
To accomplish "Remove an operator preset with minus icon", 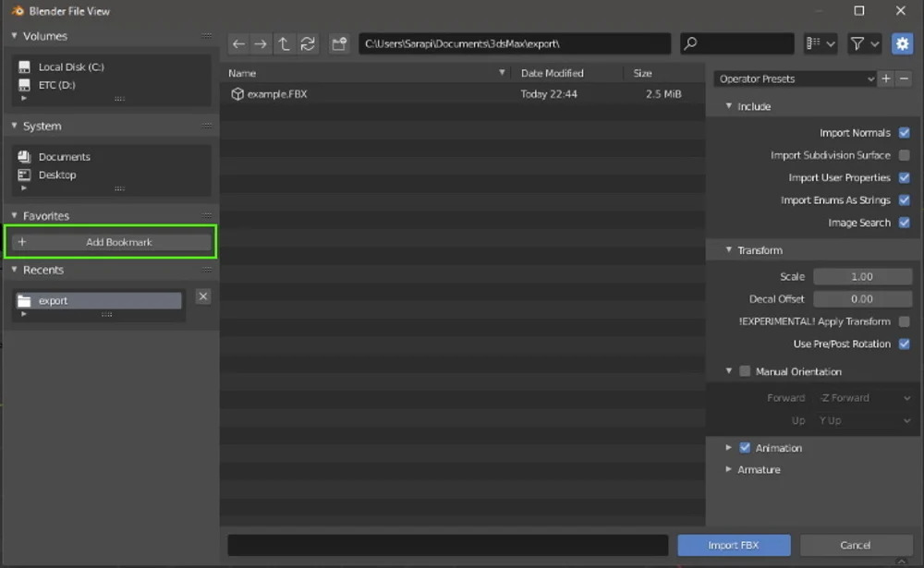I will pos(903,79).
